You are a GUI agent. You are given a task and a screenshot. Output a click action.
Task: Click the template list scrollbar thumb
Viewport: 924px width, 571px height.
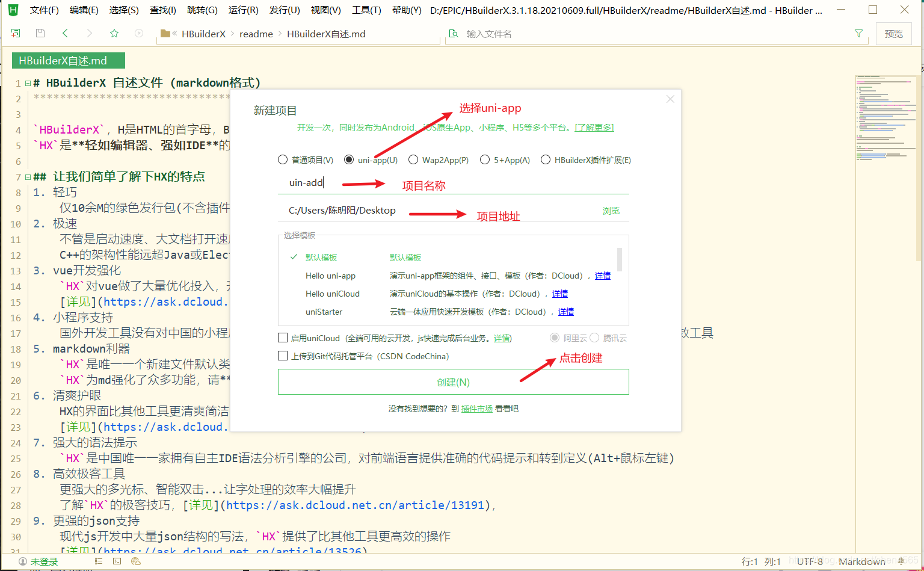tap(620, 259)
